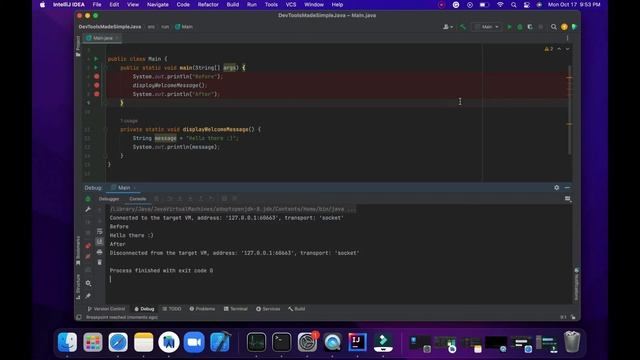Clear console with trash icon
Viewport: 640px width, 360px height.
[x=100, y=262]
